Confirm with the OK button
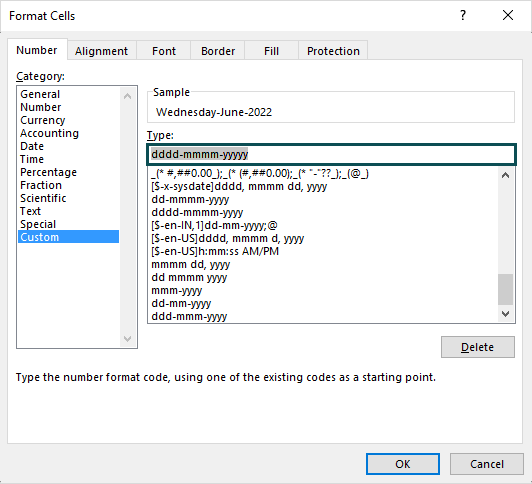This screenshot has width=532, height=484. (403, 464)
